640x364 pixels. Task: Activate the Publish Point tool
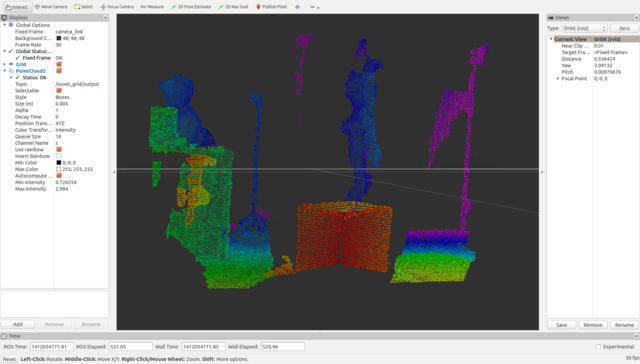[271, 7]
